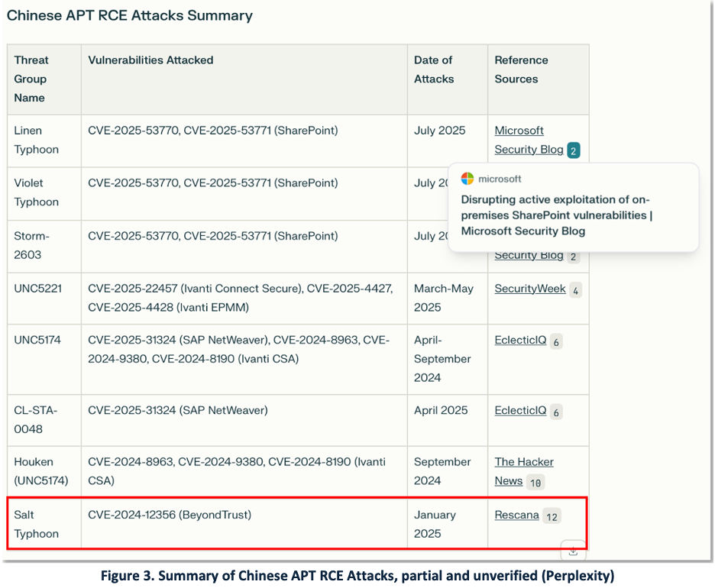Viewport: 715px width, 588px height.
Task: Open the Rescana reference link
Action: pyautogui.click(x=516, y=515)
